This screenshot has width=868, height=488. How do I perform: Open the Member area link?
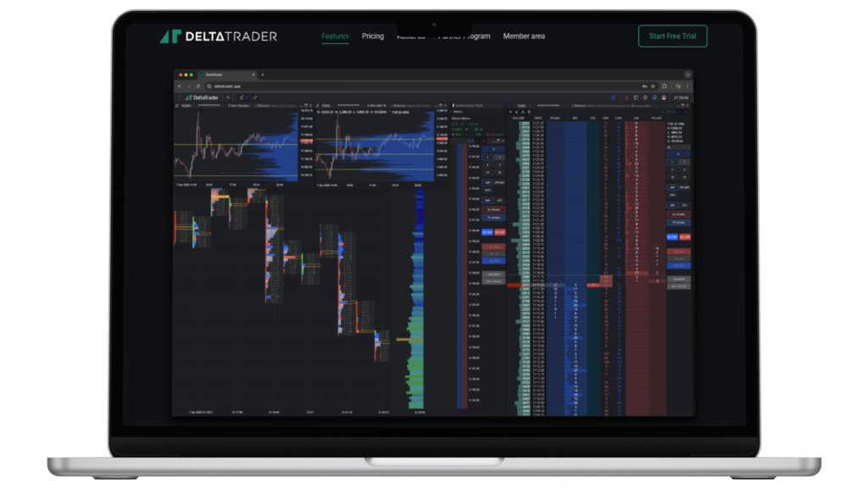coord(524,36)
